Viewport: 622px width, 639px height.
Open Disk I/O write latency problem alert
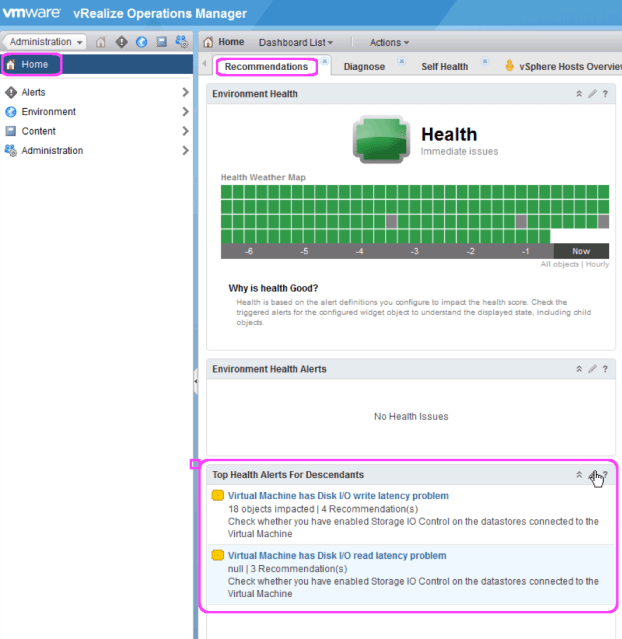pyautogui.click(x=338, y=496)
